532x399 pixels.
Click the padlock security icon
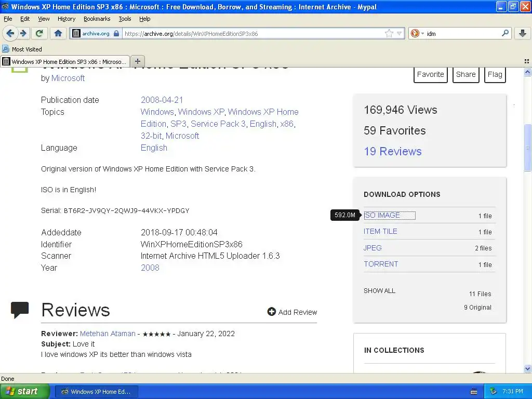tap(116, 33)
